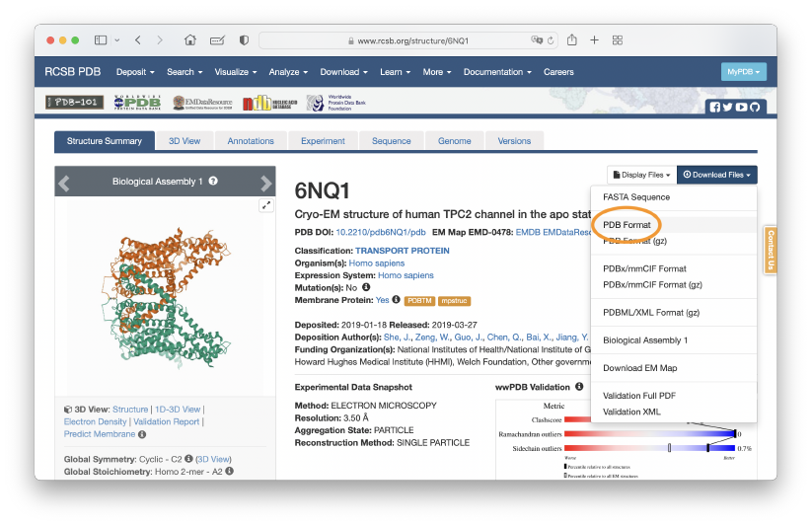Open the Deposit dropdown menu

point(135,72)
